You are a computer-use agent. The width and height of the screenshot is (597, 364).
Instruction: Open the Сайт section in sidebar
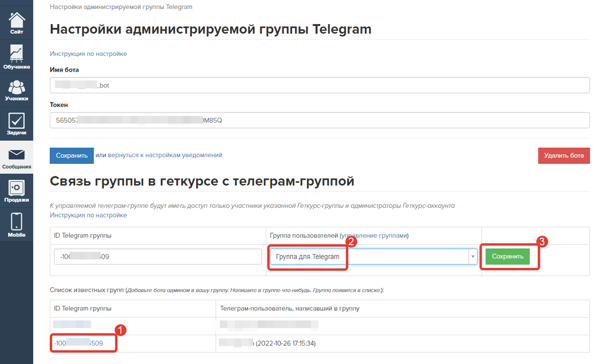[16, 23]
